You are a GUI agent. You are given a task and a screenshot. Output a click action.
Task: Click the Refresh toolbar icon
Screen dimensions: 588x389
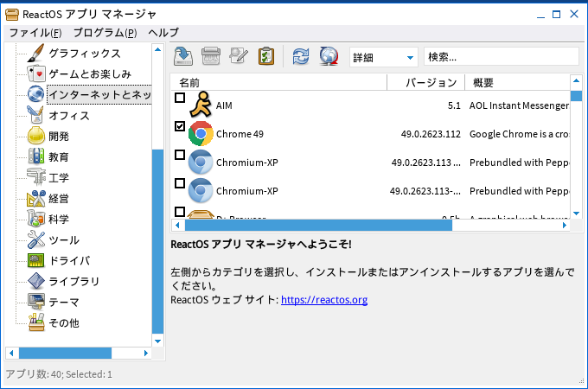point(301,56)
